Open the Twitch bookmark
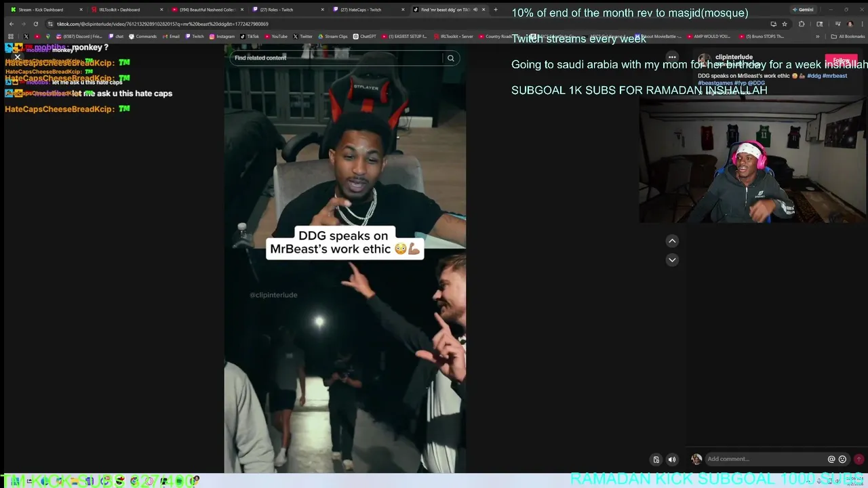The height and width of the screenshot is (488, 868). pyautogui.click(x=195, y=37)
